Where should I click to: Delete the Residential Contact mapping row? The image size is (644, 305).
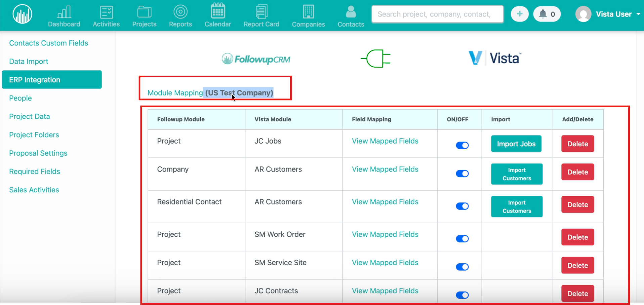577,205
